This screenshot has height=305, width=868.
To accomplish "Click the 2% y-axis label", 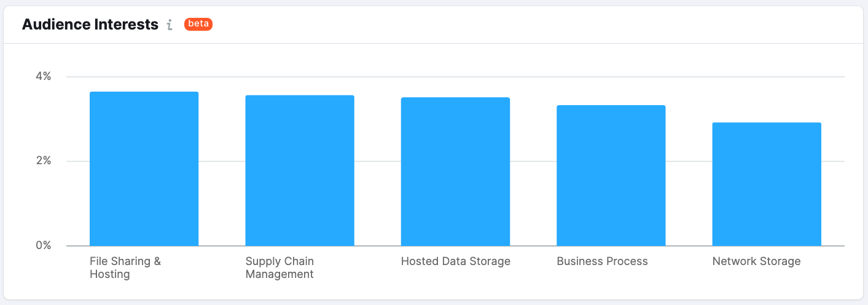I will pyautogui.click(x=43, y=161).
